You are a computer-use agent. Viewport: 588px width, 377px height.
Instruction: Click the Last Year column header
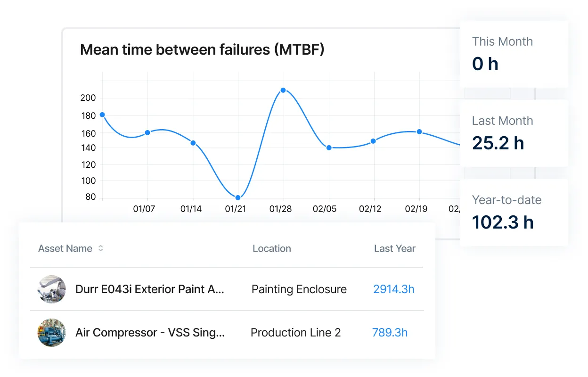pyautogui.click(x=395, y=248)
